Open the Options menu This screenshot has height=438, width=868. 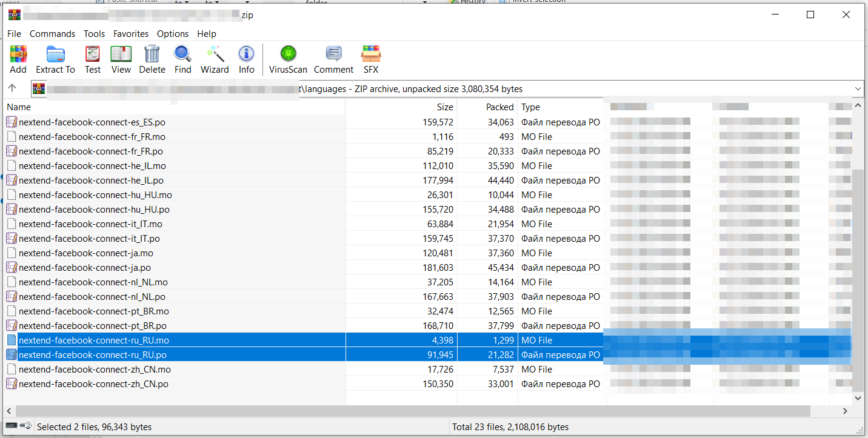tap(173, 34)
